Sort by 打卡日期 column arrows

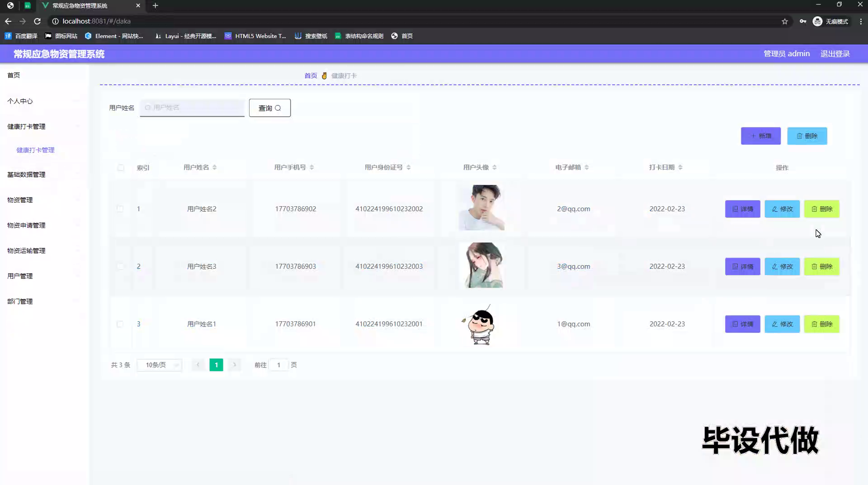coord(680,167)
